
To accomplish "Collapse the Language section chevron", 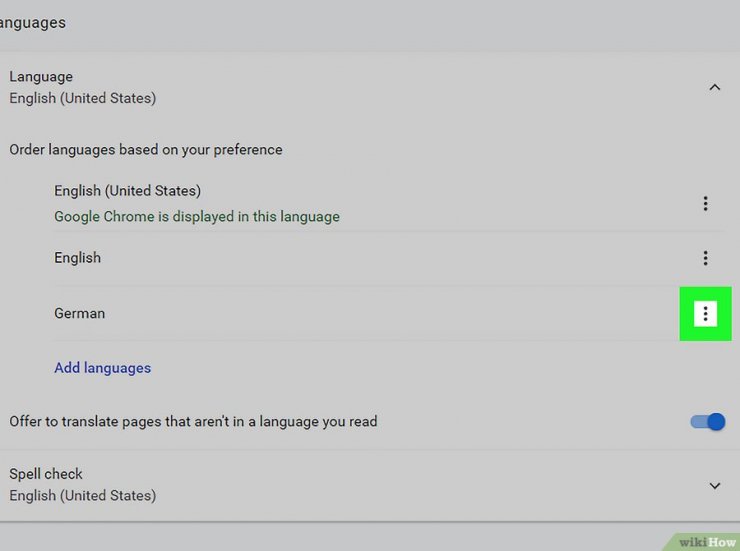I will [x=714, y=87].
